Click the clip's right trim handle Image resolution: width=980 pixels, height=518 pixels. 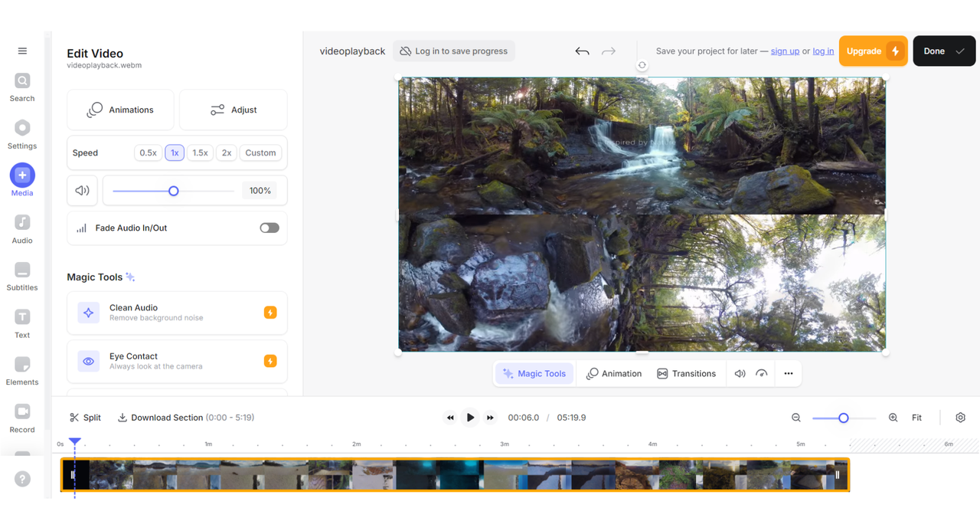[x=838, y=475]
